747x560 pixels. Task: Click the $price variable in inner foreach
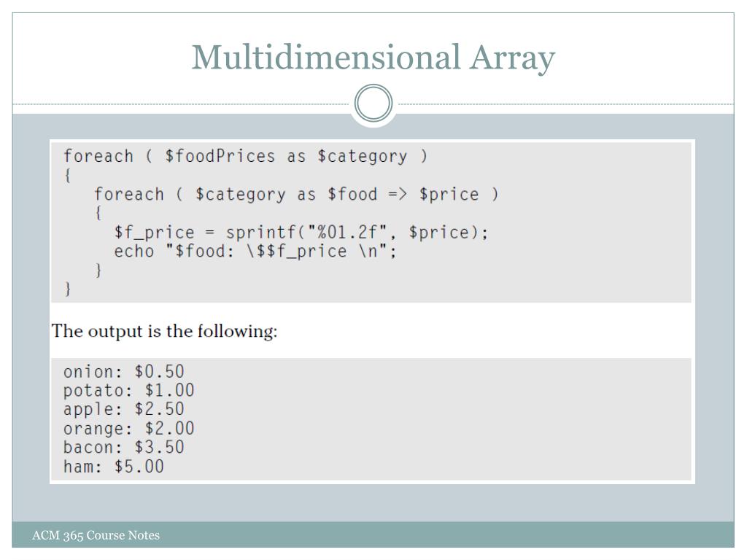[449, 194]
